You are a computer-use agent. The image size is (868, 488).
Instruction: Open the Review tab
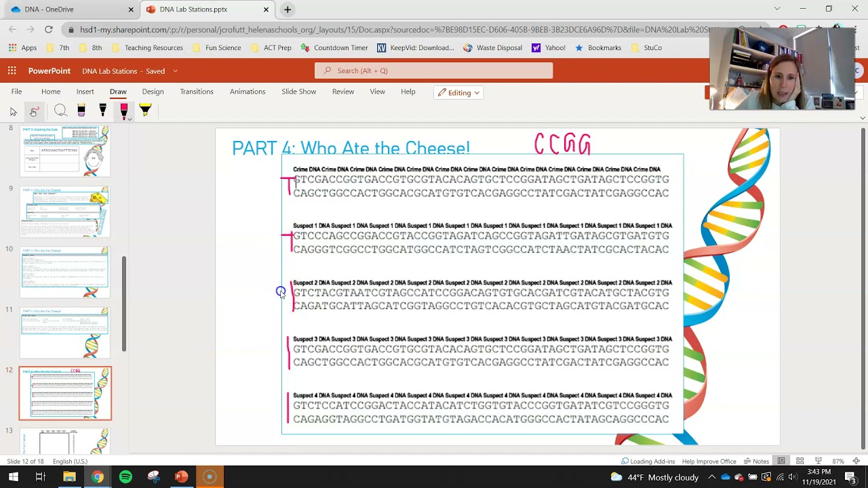[x=343, y=92]
